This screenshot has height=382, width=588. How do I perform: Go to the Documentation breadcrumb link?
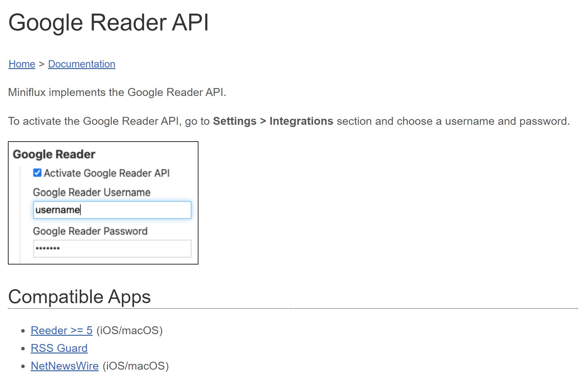(x=82, y=64)
